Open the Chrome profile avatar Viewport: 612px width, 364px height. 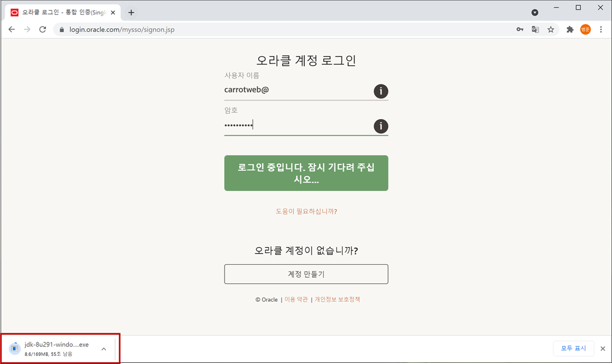click(x=586, y=29)
